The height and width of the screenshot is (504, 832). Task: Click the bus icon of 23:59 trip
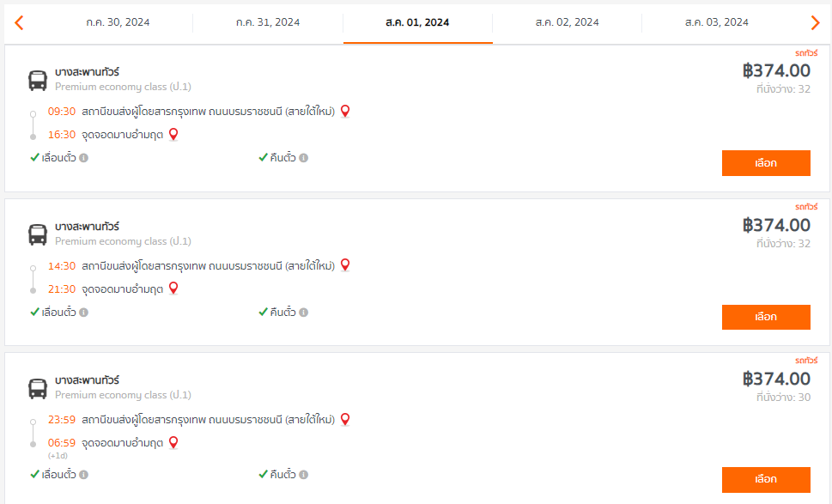coord(38,389)
